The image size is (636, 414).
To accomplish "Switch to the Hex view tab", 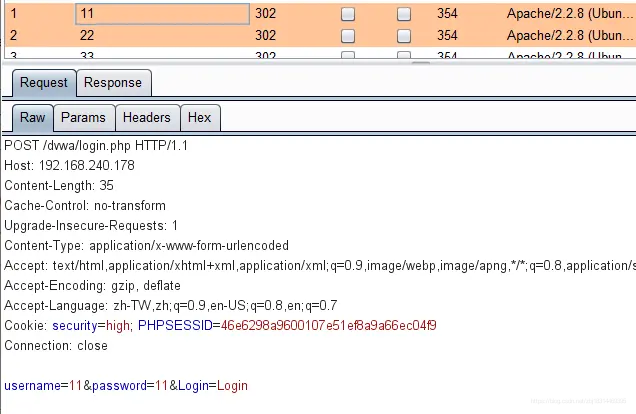I will coord(199,118).
